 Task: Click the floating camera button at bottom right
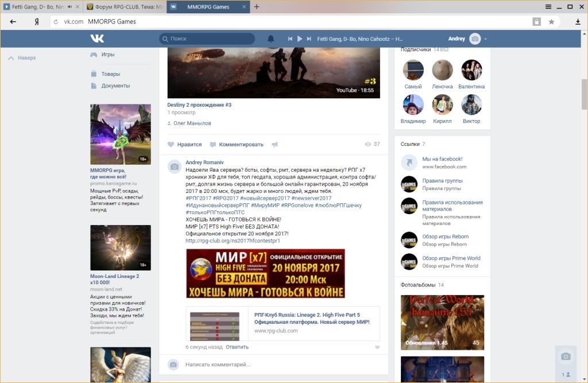click(566, 357)
